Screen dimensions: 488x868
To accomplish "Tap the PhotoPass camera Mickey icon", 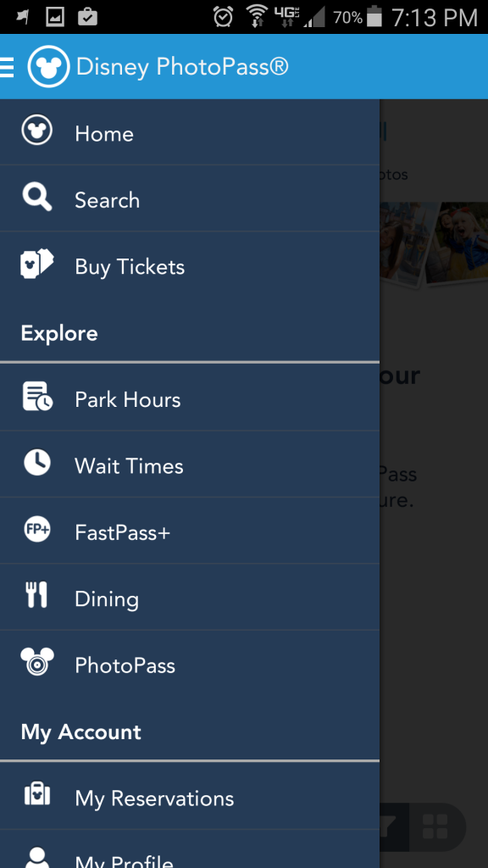I will pyautogui.click(x=37, y=661).
